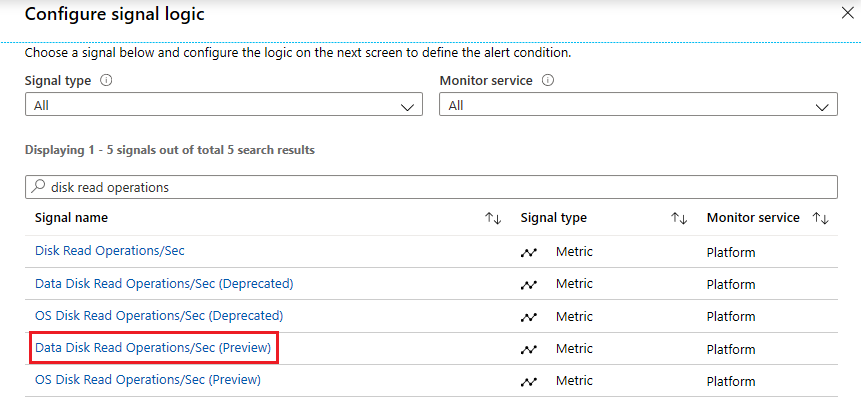Open the Signal type dropdown

223,105
